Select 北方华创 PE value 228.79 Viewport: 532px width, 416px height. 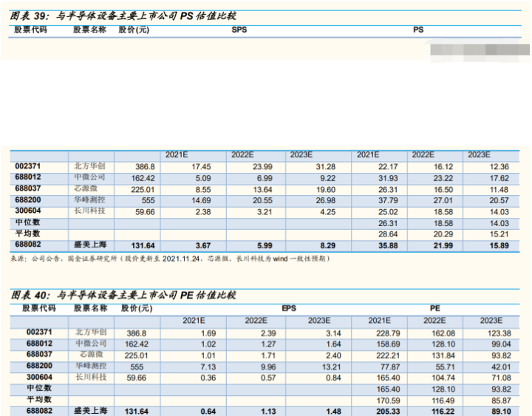pos(388,333)
